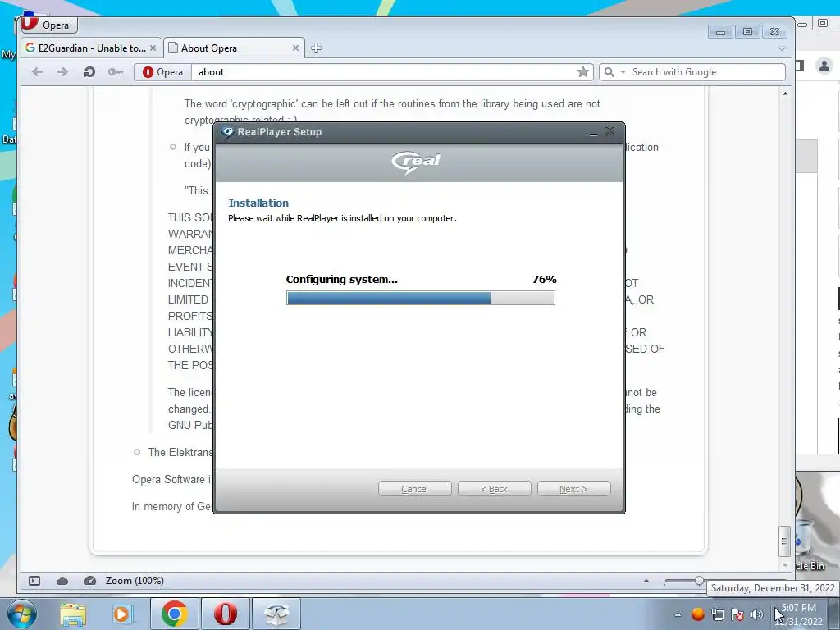Screen dimensions: 840x630
Task: Open the Windows Start menu
Action: point(22,614)
